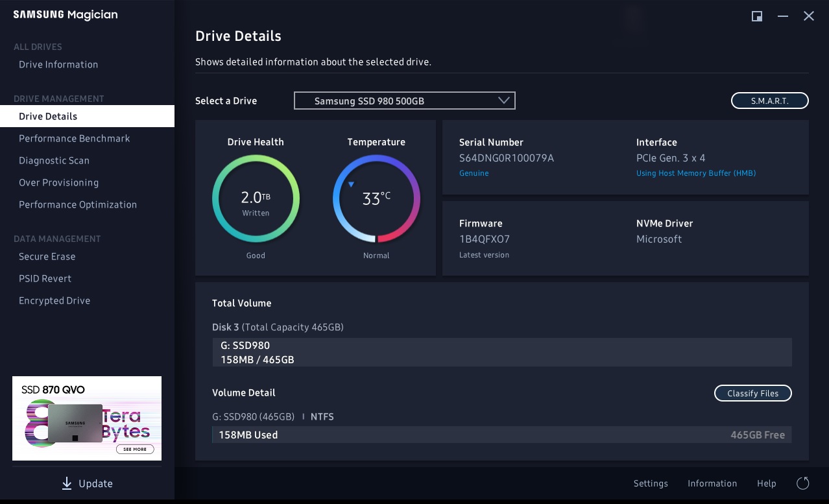Switch to mini mode window icon

coord(757,16)
